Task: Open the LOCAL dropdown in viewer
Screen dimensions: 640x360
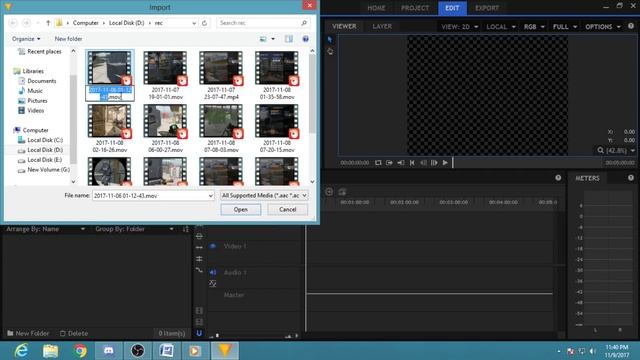Action: coord(501,27)
